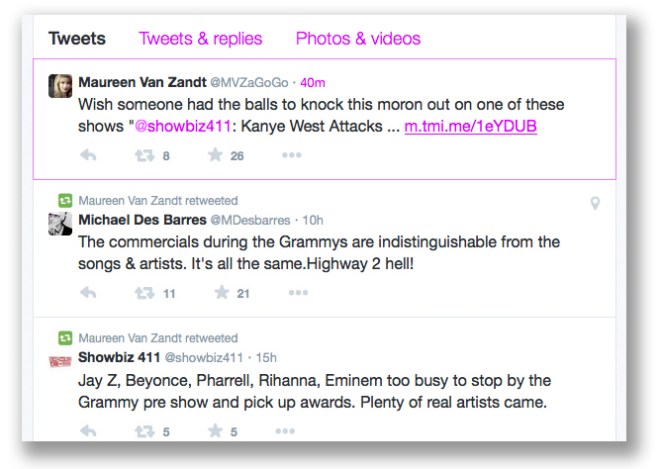Open Maureen Van Zandt's profile avatar
This screenshot has height=469, width=660.
(x=59, y=87)
